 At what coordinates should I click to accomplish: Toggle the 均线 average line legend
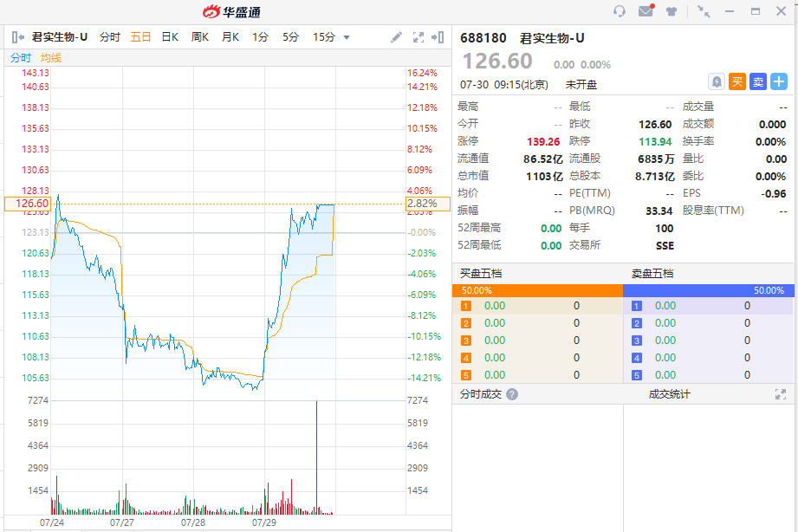click(x=51, y=58)
